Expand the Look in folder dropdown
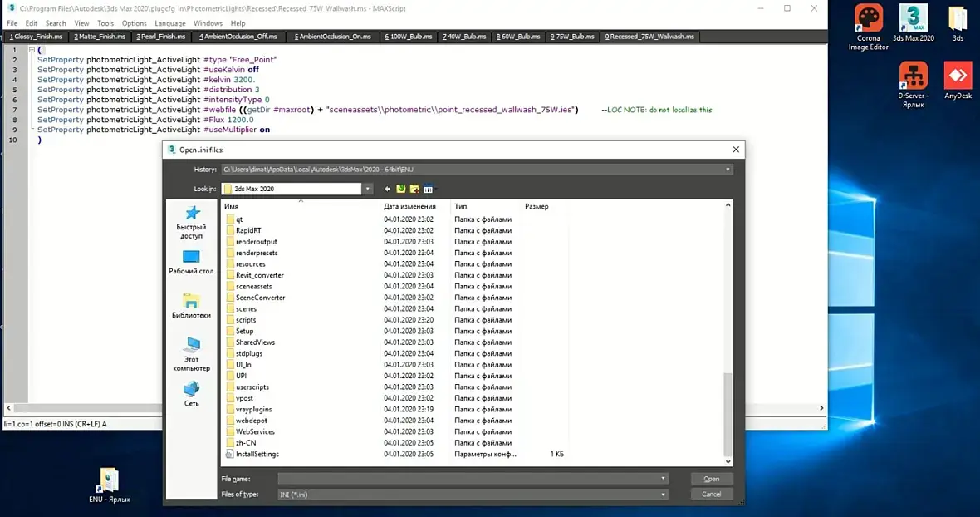The image size is (980, 517). coord(367,189)
